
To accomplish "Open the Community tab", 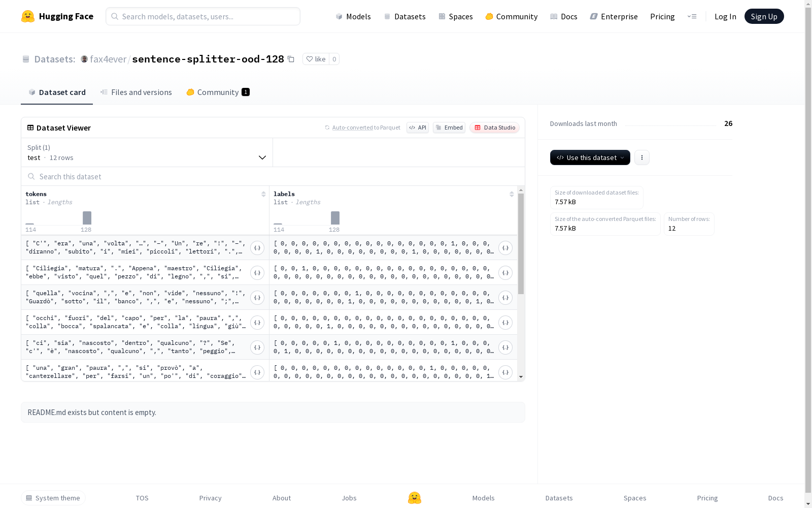I will pyautogui.click(x=218, y=92).
